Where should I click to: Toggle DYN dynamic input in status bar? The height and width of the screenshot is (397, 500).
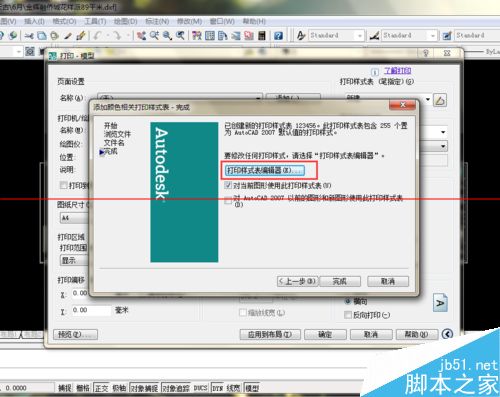218,388
